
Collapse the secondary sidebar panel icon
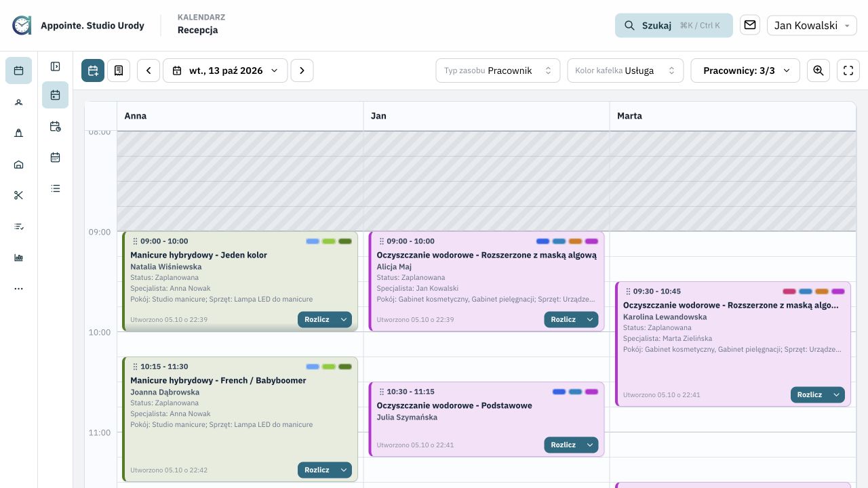(56, 66)
